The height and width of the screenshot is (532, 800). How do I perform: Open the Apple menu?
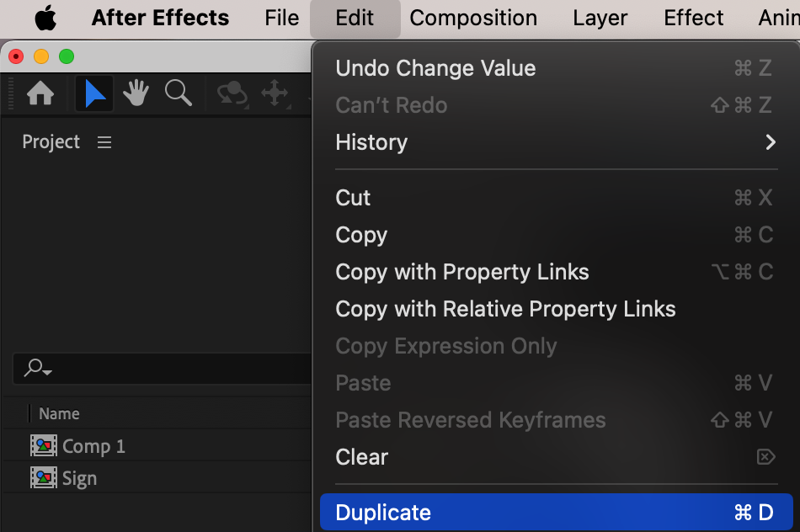click(x=45, y=18)
